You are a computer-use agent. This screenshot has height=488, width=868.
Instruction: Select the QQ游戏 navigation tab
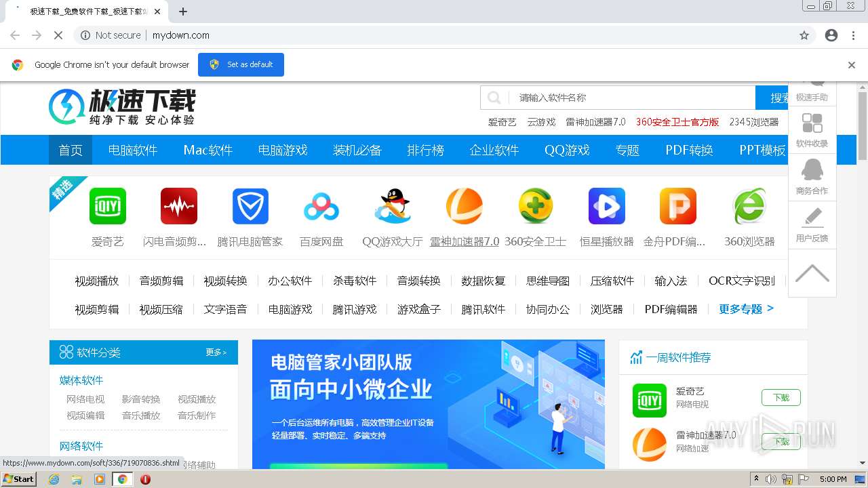tap(567, 150)
